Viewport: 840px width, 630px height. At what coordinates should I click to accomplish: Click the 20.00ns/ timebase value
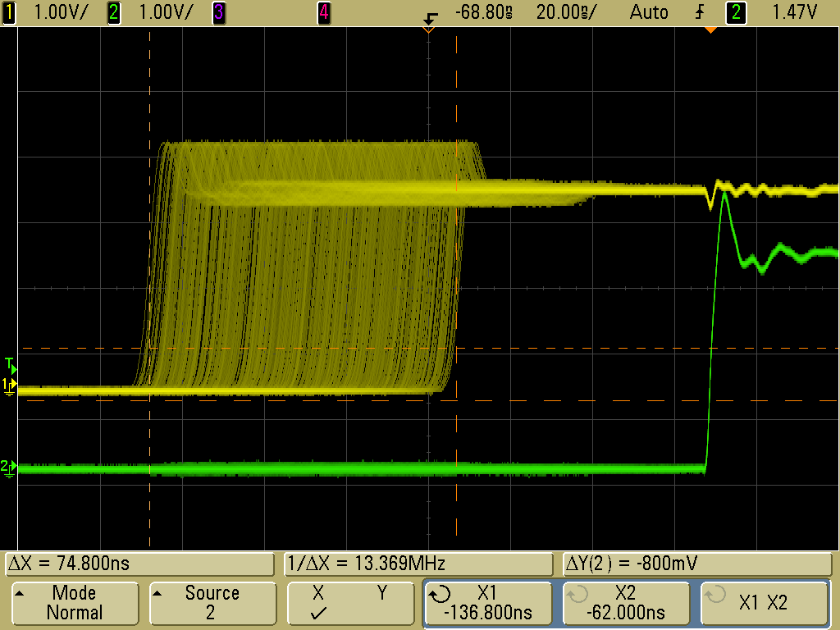[566, 12]
